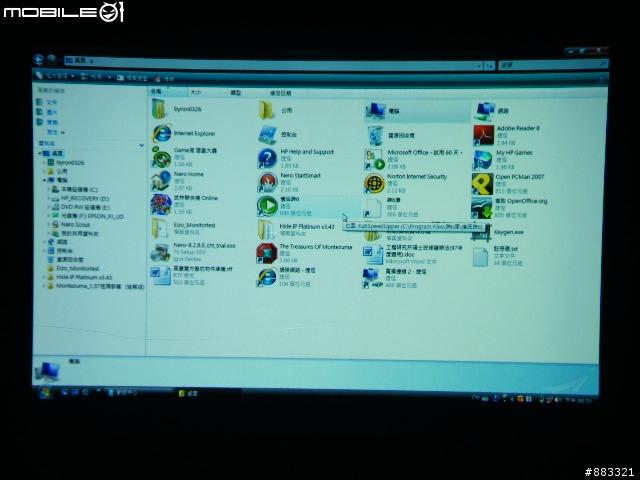Select the OpenOffice.org download shortcut

pos(509,208)
